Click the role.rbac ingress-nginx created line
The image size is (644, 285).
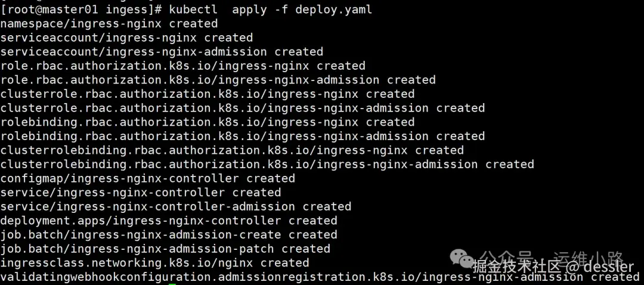click(x=183, y=66)
